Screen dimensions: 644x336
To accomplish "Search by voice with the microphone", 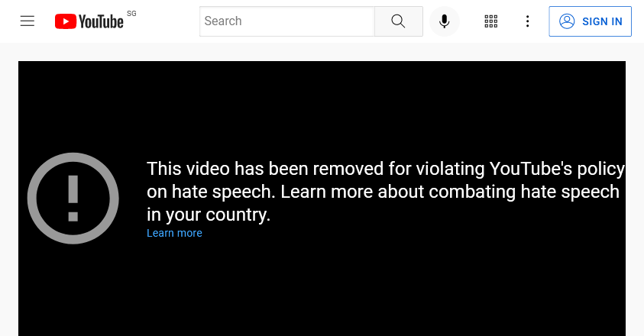I will pos(444,21).
